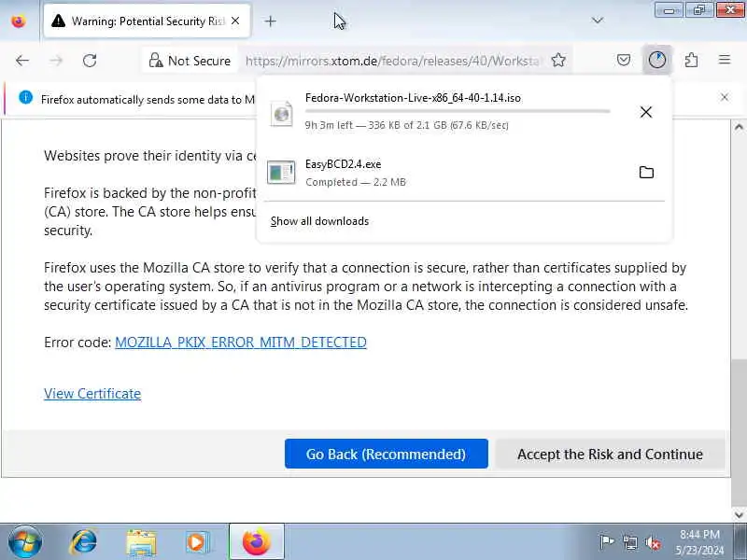Viewport: 747px width, 560px height.
Task: Close the Warning: Potential Security Risk tab
Action: point(235,21)
